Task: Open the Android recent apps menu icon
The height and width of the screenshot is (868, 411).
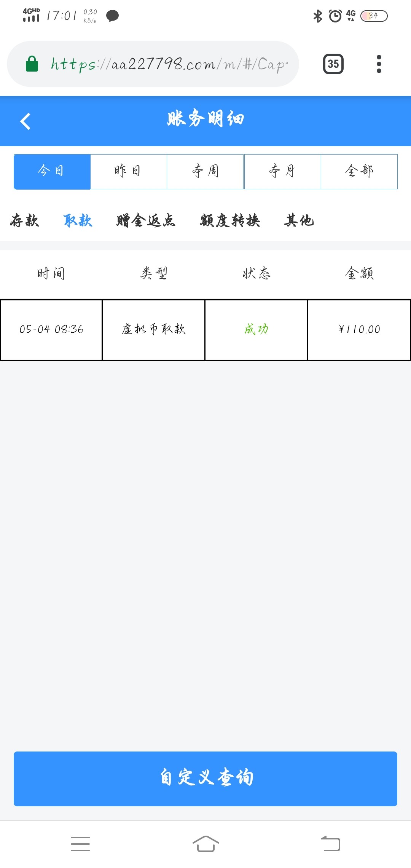Action: 80,844
